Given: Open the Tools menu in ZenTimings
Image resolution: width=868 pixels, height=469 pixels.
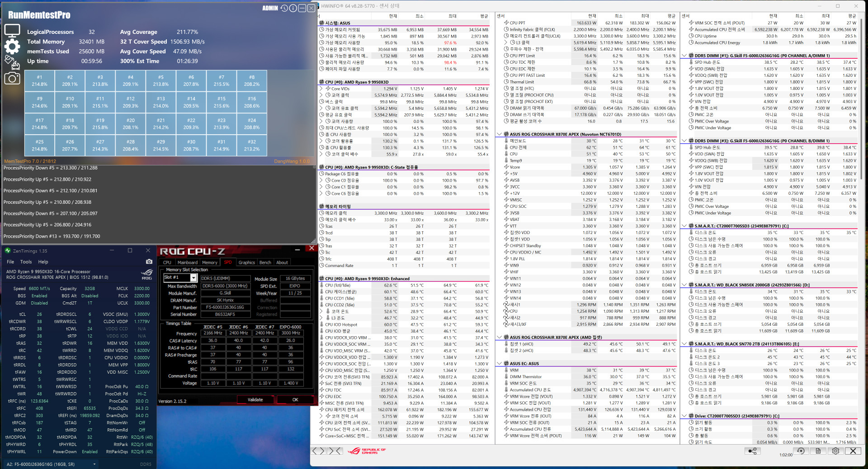Looking at the screenshot, I should [x=26, y=262].
